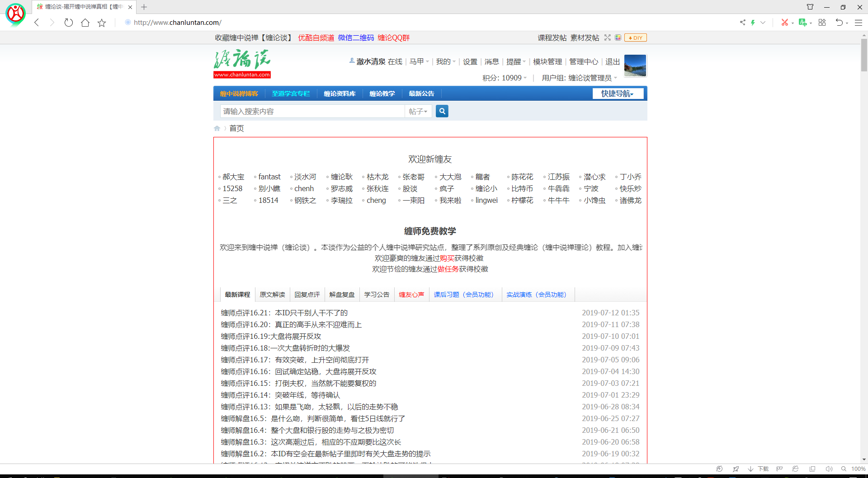Open the post titled 缠师点评16.21

pyautogui.click(x=283, y=312)
